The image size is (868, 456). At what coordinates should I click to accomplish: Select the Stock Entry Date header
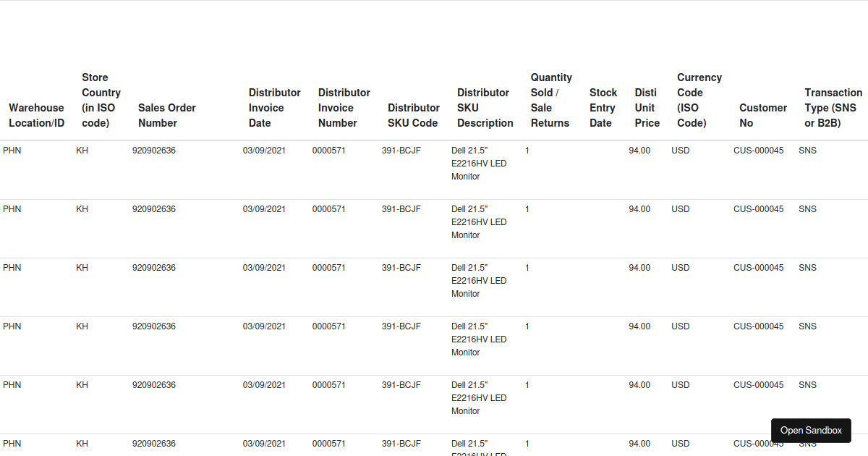tap(603, 108)
